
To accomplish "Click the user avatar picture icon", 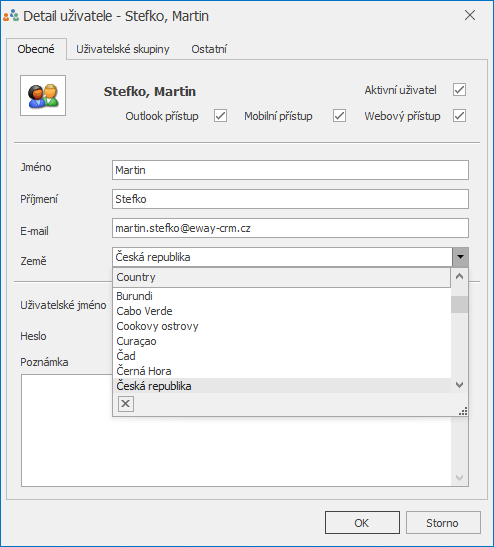I will (x=43, y=95).
